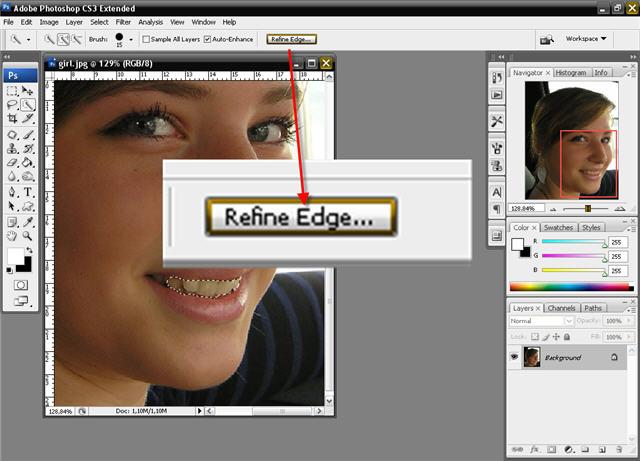Toggle Quick Mask mode icon
This screenshot has width=640, height=461.
coord(20,284)
